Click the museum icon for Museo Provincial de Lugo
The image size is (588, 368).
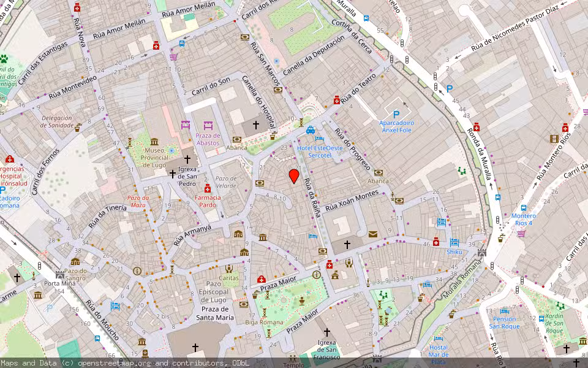(x=154, y=142)
